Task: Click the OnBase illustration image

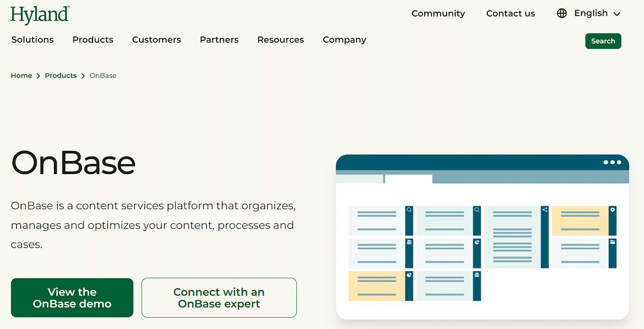Action: (482, 237)
